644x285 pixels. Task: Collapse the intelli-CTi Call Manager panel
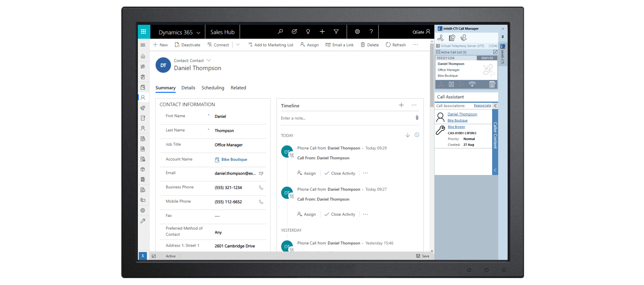(x=503, y=29)
